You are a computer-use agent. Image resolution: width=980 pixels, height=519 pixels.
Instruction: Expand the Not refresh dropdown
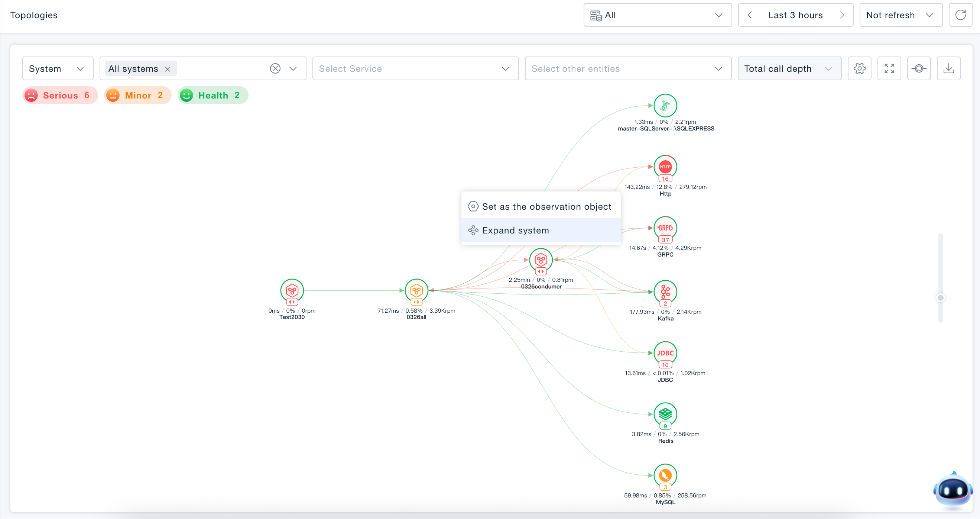[x=901, y=15]
